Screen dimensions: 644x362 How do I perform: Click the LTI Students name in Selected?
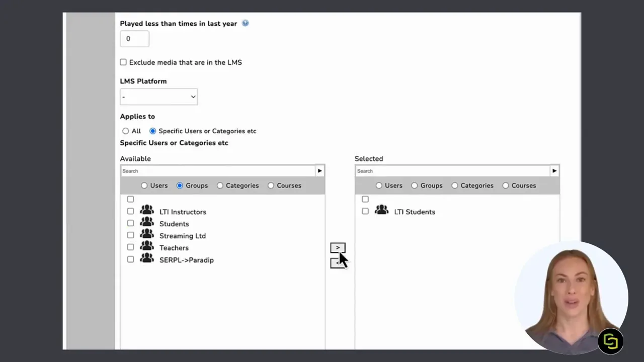(415, 212)
